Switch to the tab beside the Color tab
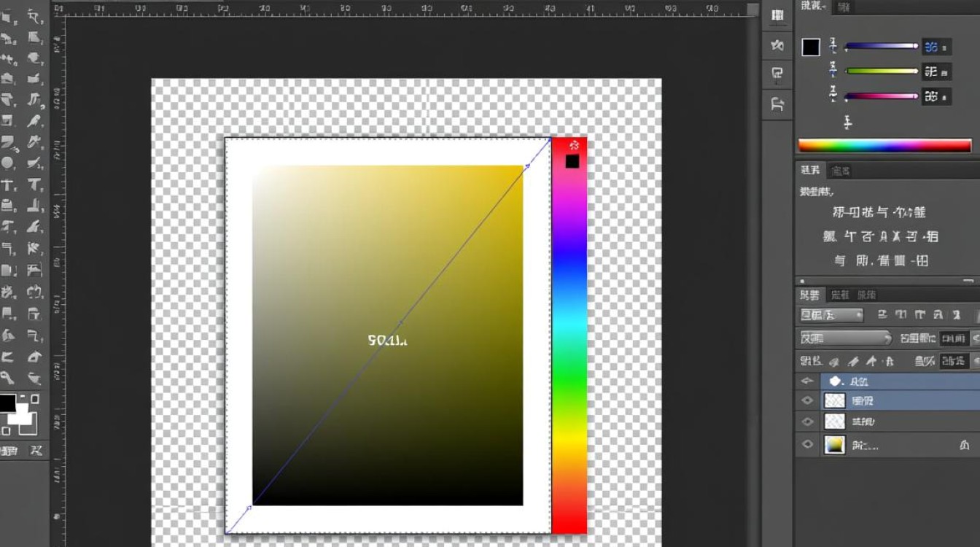Image resolution: width=980 pixels, height=547 pixels. pyautogui.click(x=844, y=7)
